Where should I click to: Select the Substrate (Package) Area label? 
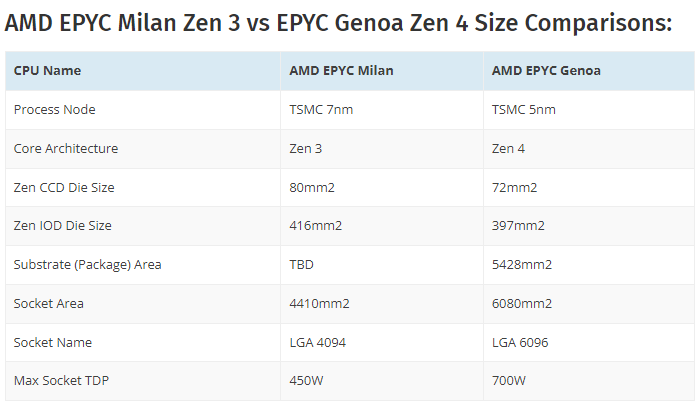coord(88,264)
